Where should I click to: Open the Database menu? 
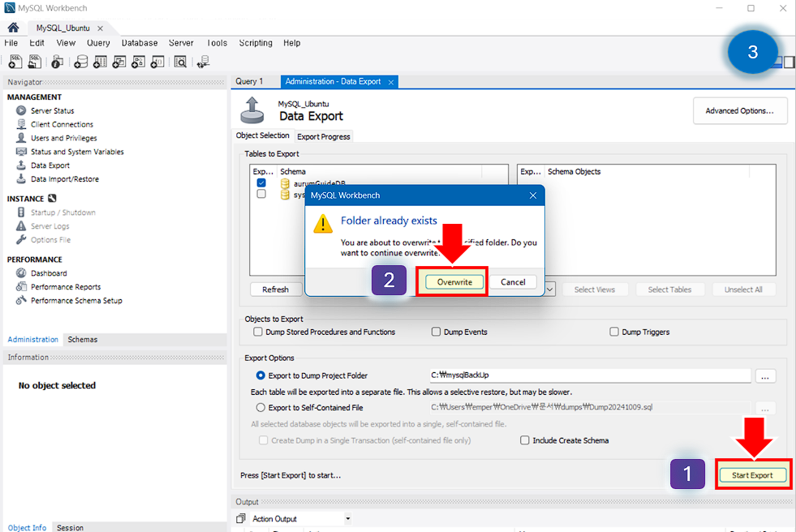tap(139, 43)
